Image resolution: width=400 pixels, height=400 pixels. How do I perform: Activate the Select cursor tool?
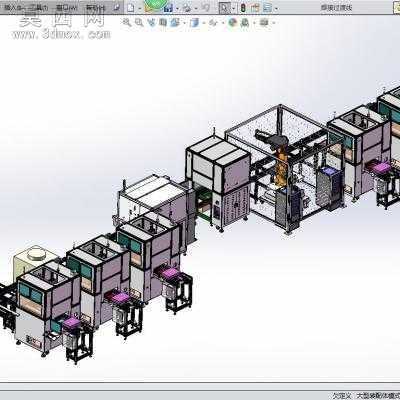(x=225, y=8)
